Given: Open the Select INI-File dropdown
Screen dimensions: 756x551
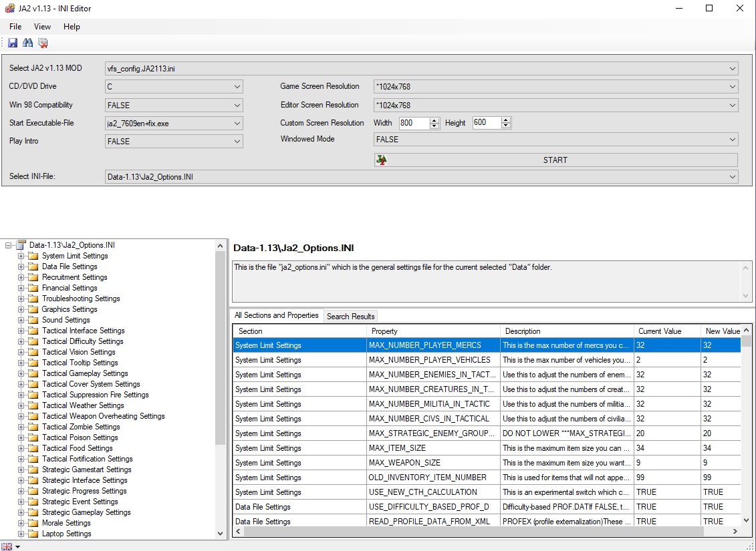Looking at the screenshot, I should click(422, 177).
